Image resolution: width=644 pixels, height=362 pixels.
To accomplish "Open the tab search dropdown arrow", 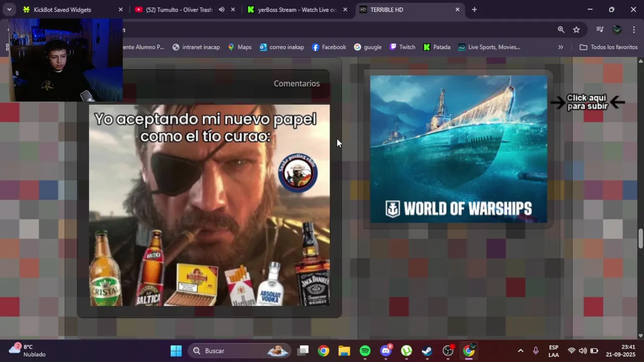I will (x=9, y=10).
